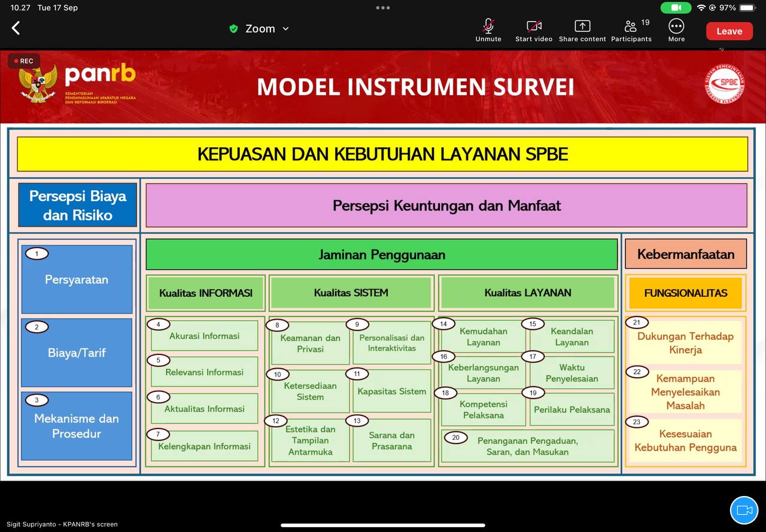The width and height of the screenshot is (766, 532).
Task: Tap the REC recording indicator
Action: 24,61
